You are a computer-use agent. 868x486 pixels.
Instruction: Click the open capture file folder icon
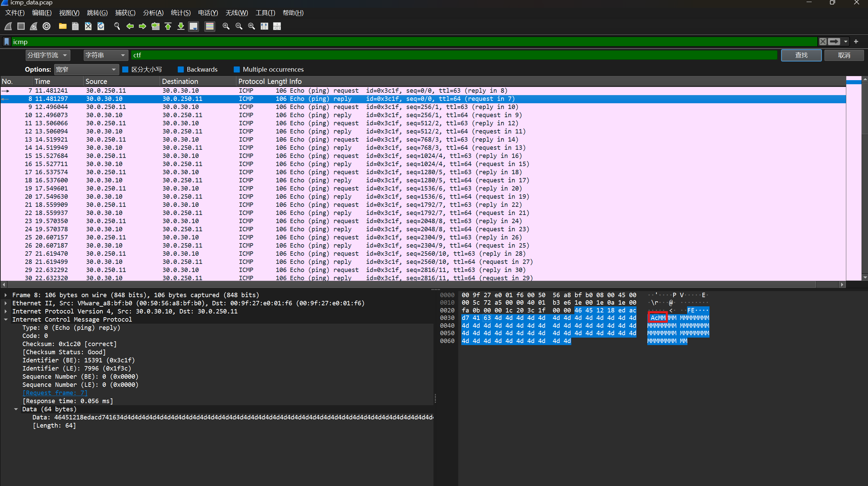point(62,26)
